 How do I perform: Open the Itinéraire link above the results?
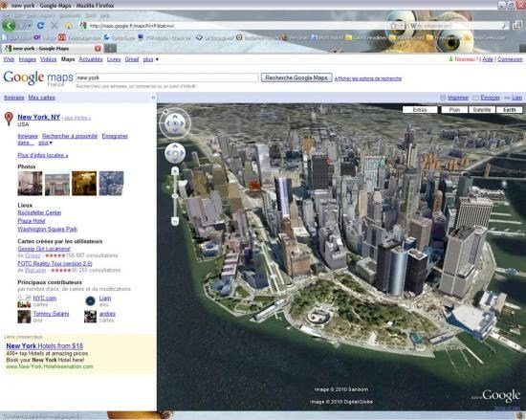14,98
